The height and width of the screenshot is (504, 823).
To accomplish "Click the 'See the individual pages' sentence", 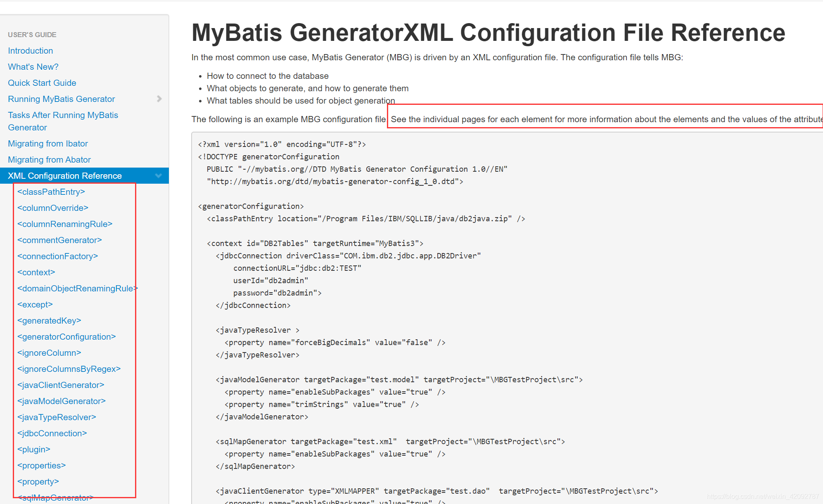I will pyautogui.click(x=607, y=119).
